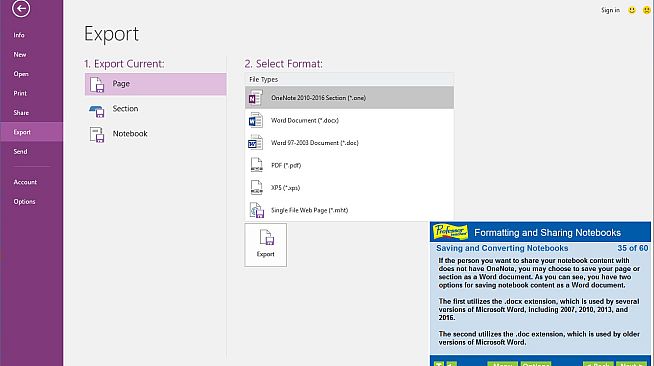Viewport: 654px width, 366px height.
Task: Click the Sign in link
Action: pyautogui.click(x=610, y=10)
